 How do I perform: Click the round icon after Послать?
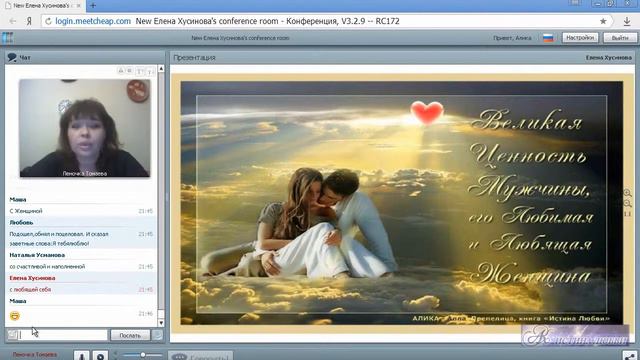coord(157,335)
